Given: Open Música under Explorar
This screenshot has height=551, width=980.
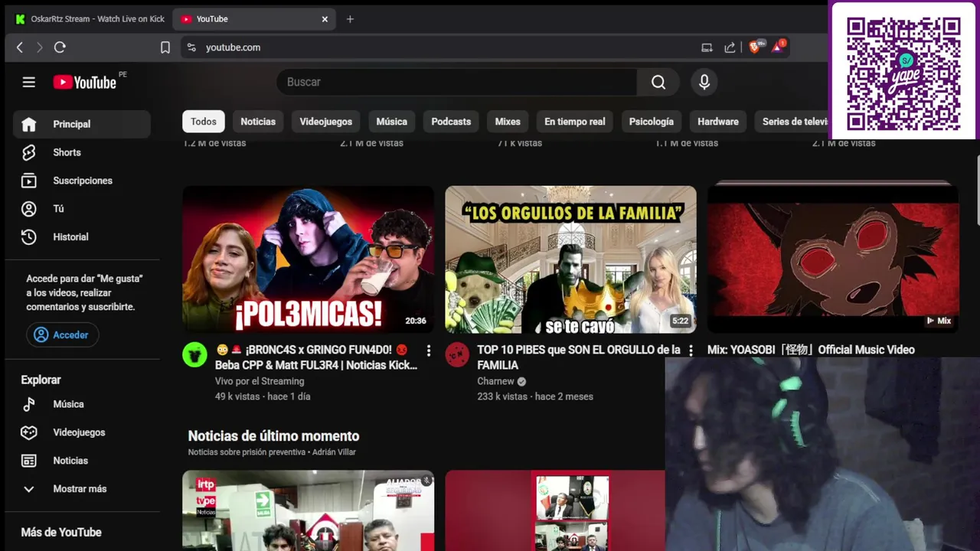Looking at the screenshot, I should point(82,404).
